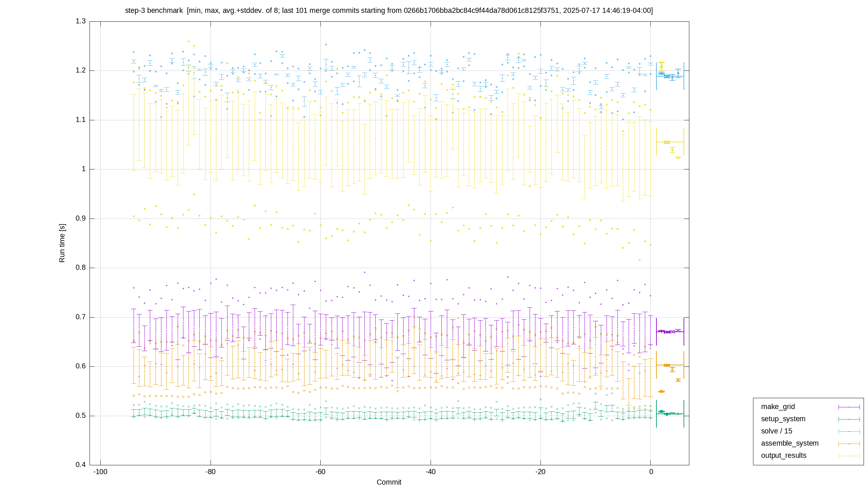868x488 pixels.
Task: Click the gray setup_system legend line sample
Action: 849,419
